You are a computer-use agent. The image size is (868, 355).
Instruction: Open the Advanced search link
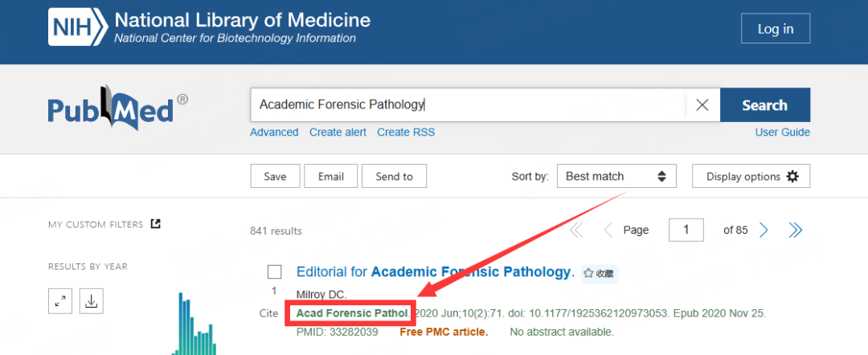[274, 133]
